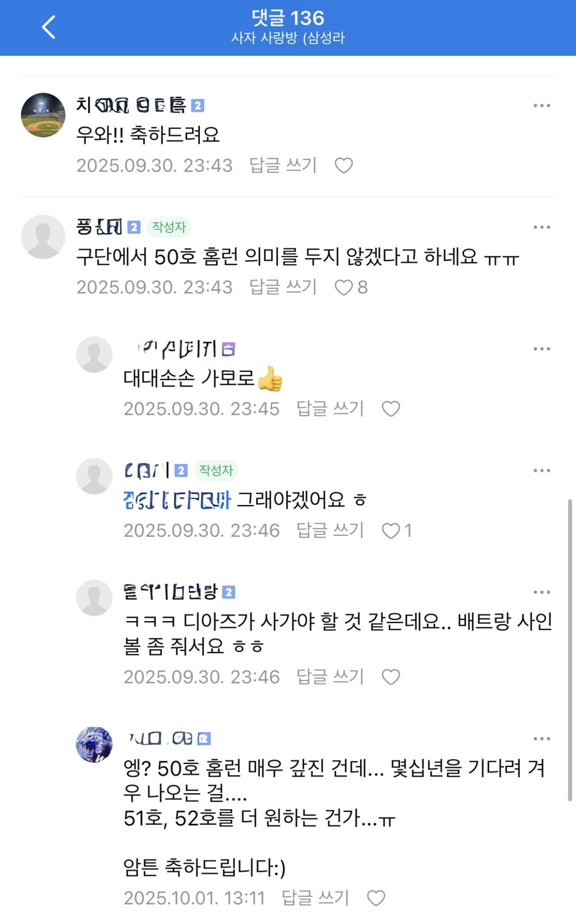Image resolution: width=576 pixels, height=924 pixels.
Task: Open more options for '우와!! 축하드려요' comment
Action: (x=541, y=106)
